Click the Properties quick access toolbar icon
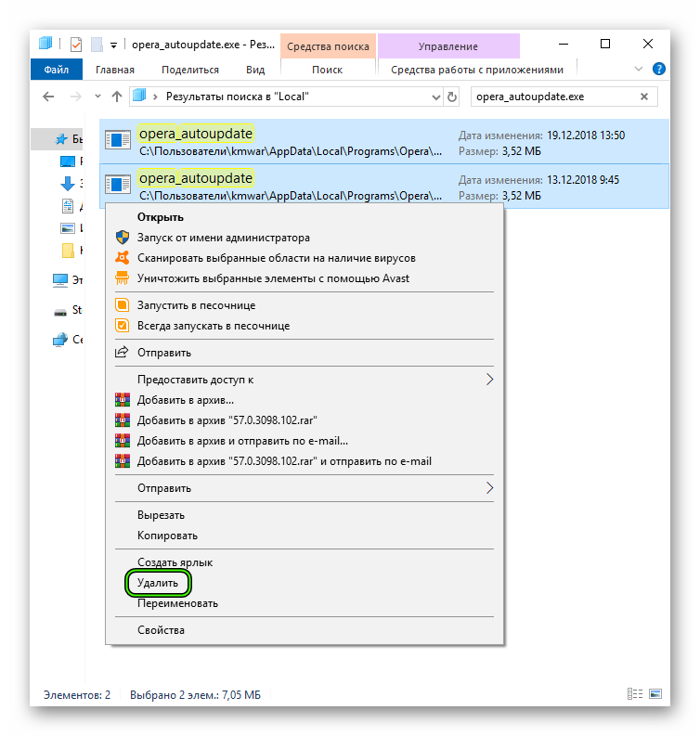 pos(75,45)
